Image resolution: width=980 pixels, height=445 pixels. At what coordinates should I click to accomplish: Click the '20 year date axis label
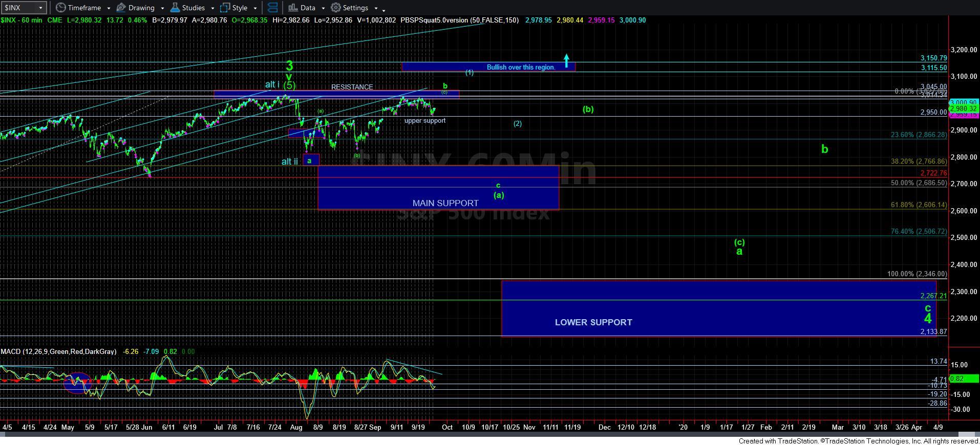point(683,427)
